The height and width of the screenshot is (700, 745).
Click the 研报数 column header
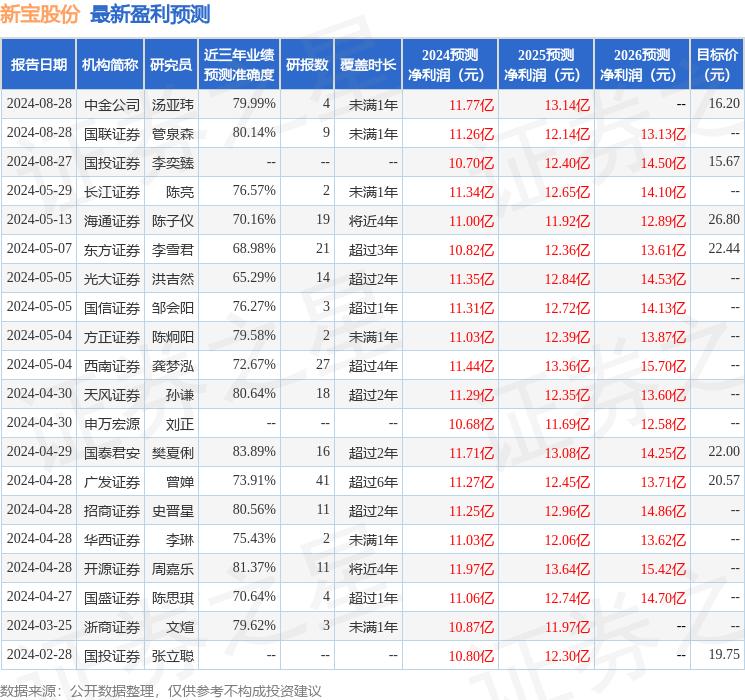[x=307, y=64]
